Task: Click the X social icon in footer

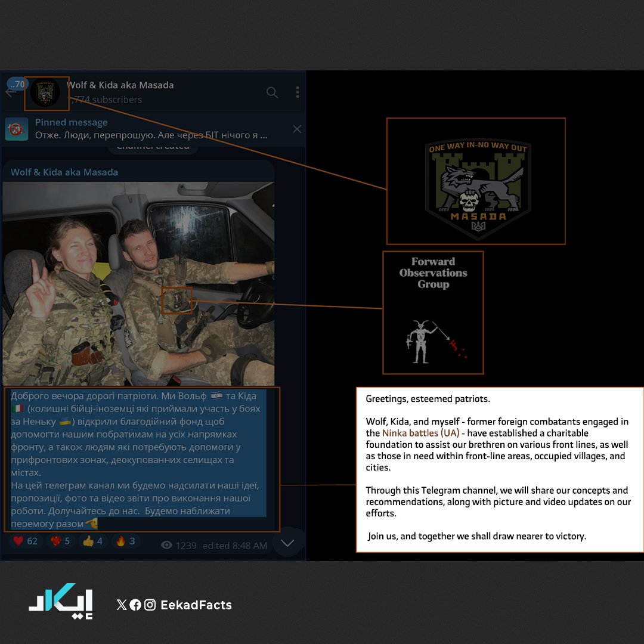Action: click(x=122, y=605)
